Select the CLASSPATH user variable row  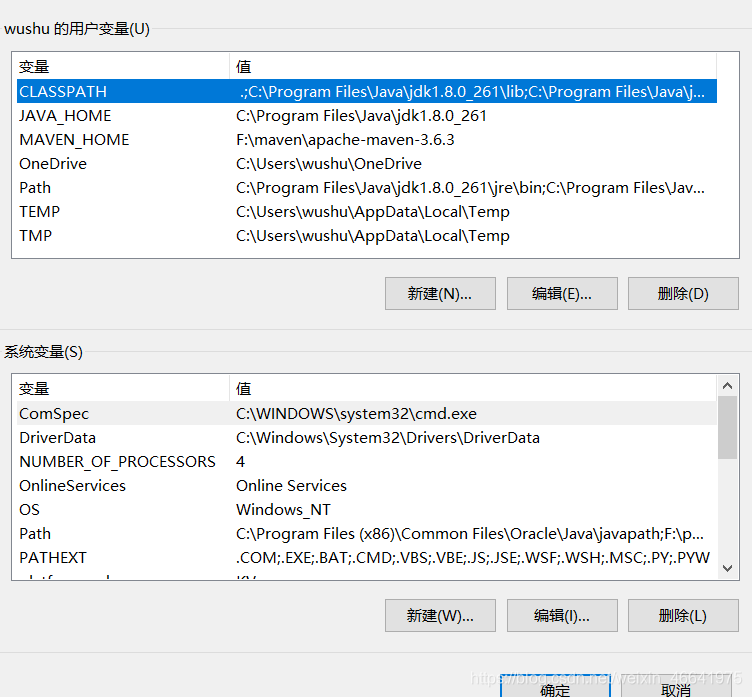click(367, 91)
